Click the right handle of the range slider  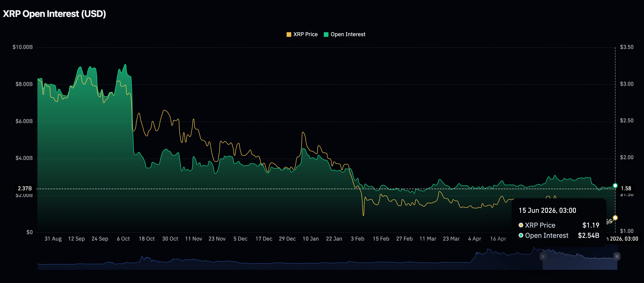617,257
